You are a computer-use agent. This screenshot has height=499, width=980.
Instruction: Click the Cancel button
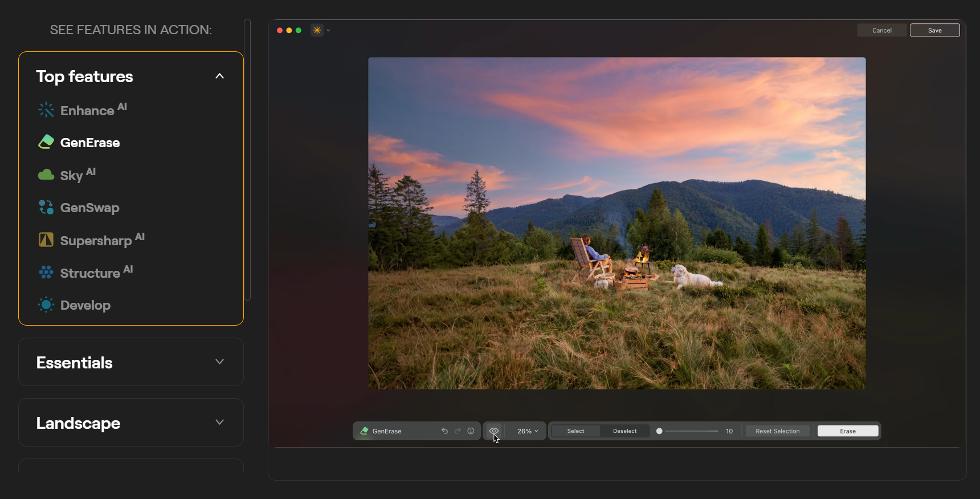click(x=881, y=30)
